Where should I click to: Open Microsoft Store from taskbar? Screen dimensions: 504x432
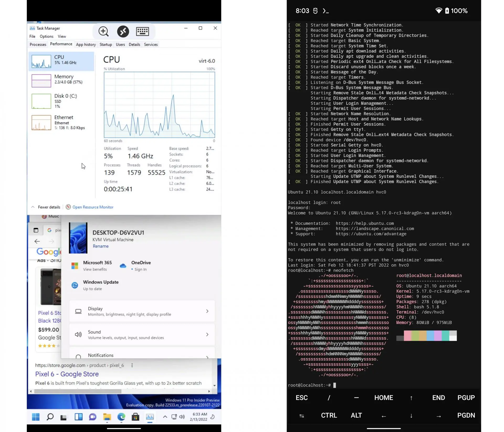click(x=135, y=417)
